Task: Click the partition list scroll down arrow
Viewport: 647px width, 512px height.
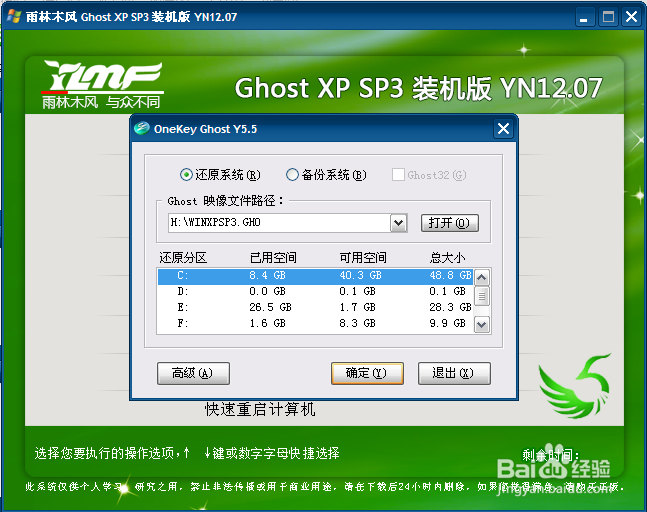Action: (x=482, y=325)
